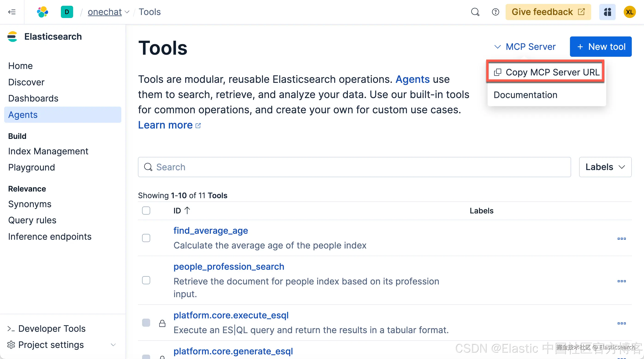Select Documentation from MCP Server menu

point(525,95)
